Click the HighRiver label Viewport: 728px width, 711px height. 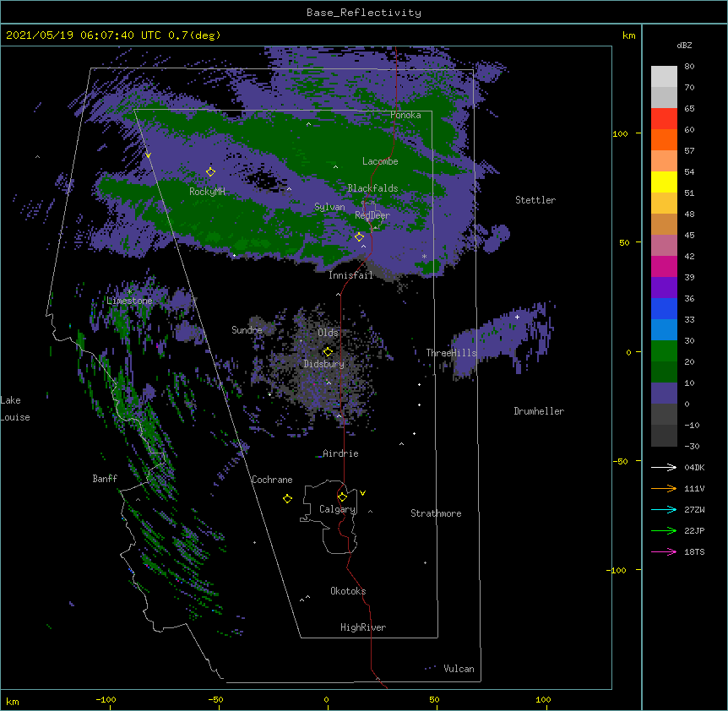[363, 627]
